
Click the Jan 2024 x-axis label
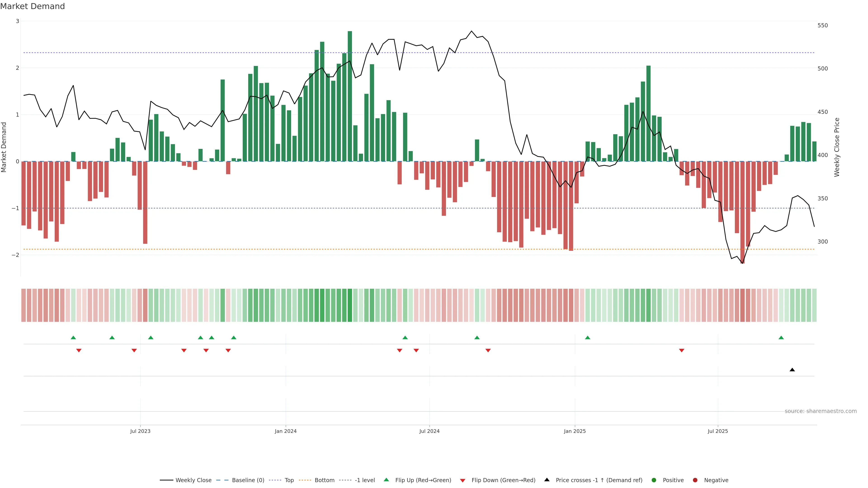click(285, 431)
